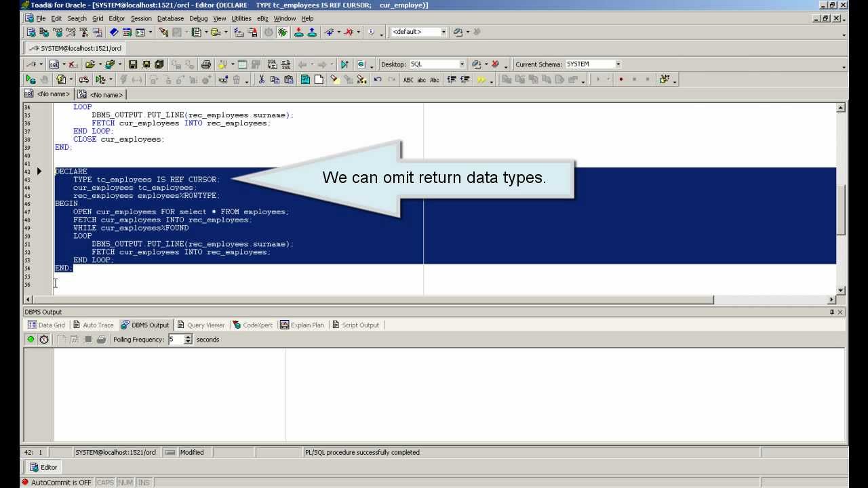
Task: Open the Help menu
Action: point(307,18)
